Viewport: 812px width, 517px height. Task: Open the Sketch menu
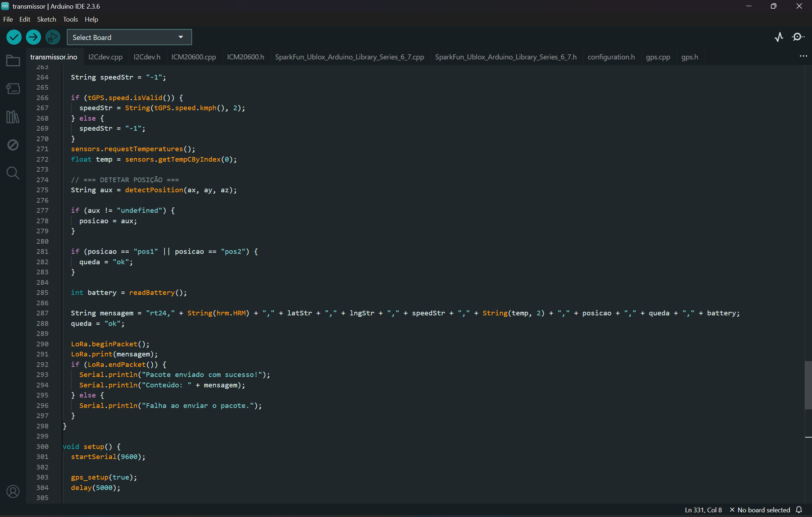click(46, 19)
